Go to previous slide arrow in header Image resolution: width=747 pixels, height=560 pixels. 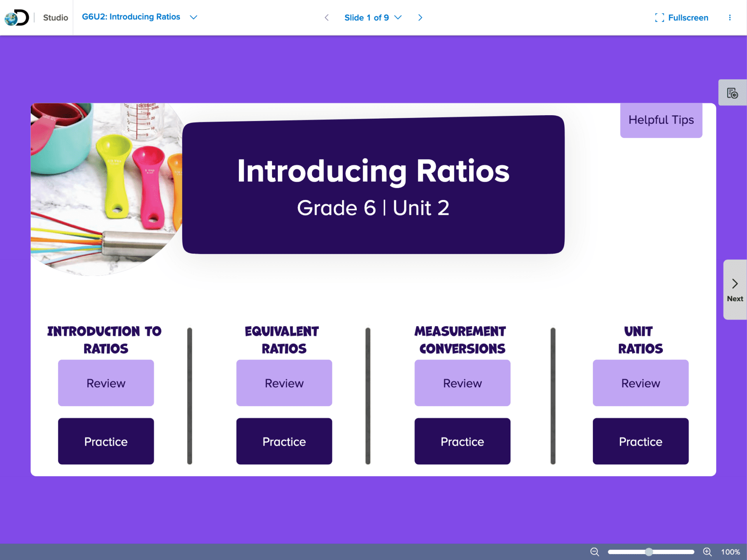coord(327,18)
